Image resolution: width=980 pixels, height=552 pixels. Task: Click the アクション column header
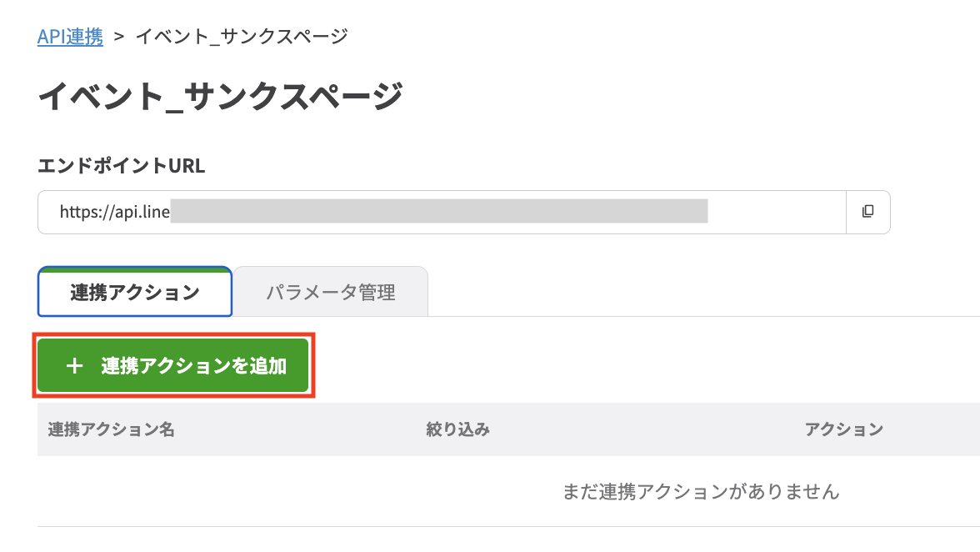click(845, 429)
